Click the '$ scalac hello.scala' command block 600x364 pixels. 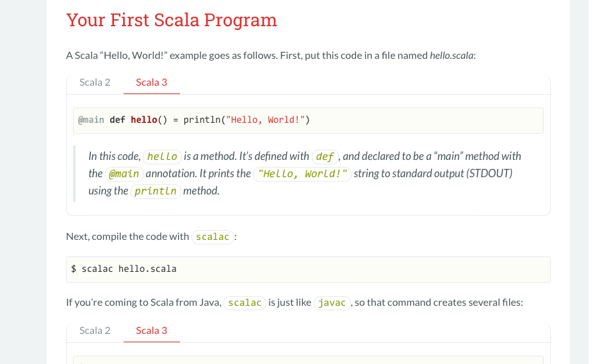pyautogui.click(x=308, y=269)
